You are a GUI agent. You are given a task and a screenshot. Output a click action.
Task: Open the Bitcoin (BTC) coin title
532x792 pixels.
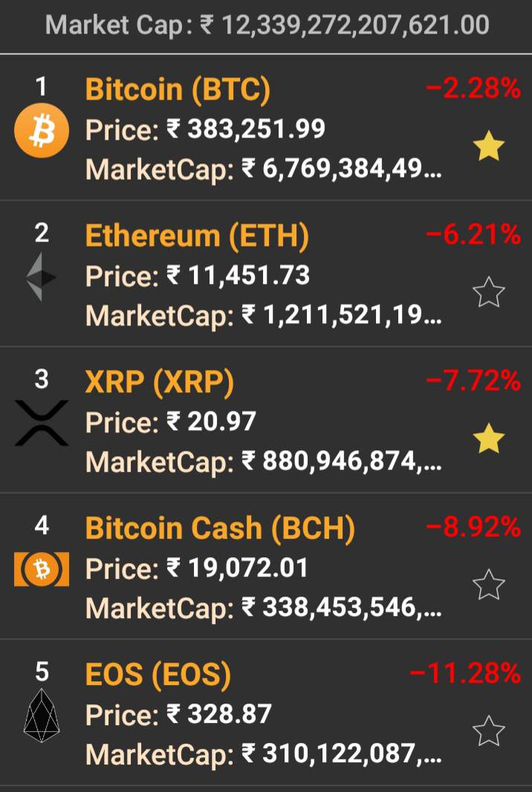[x=178, y=90]
